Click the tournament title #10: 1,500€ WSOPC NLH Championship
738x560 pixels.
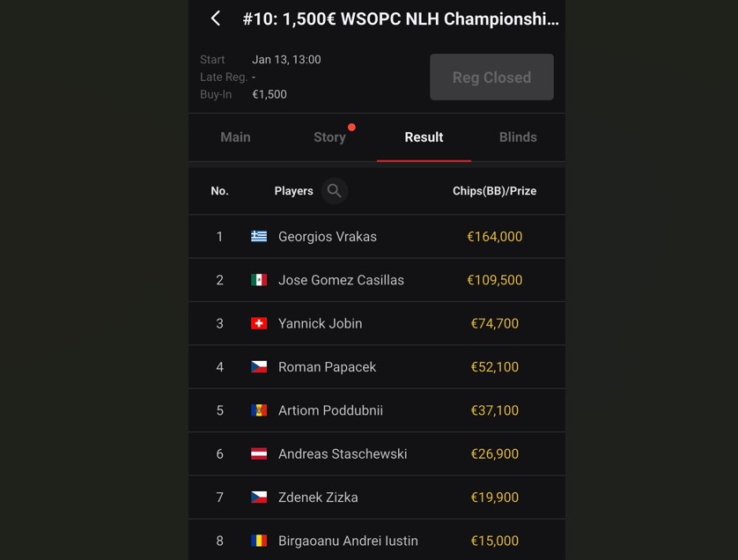pyautogui.click(x=401, y=18)
